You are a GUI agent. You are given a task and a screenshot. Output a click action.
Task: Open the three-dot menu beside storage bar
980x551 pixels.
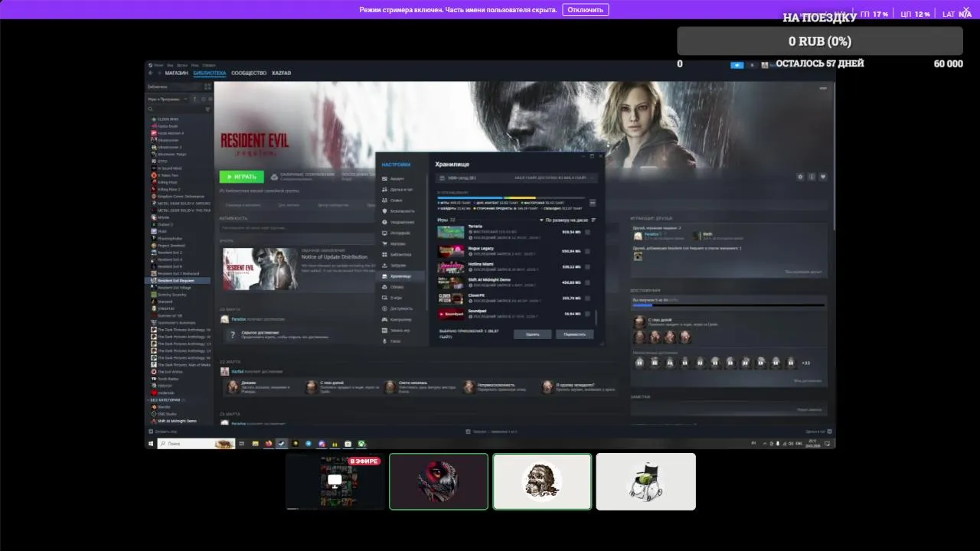592,203
